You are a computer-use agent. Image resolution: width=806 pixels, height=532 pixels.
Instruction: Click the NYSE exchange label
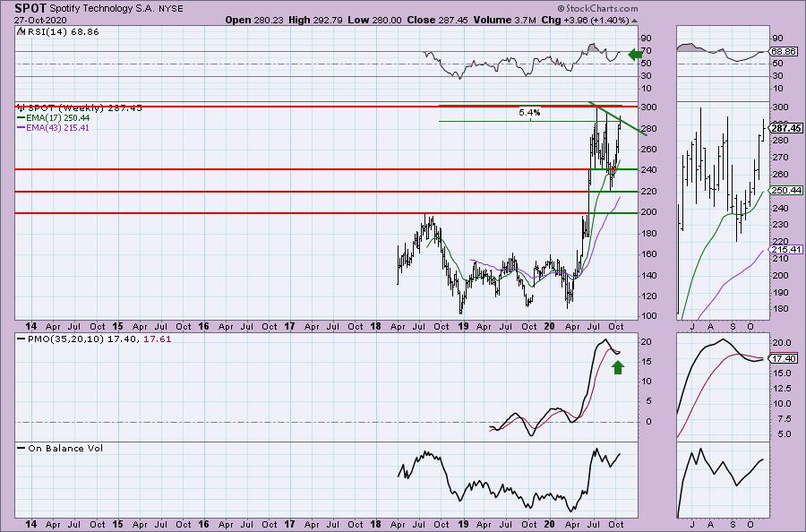point(169,9)
